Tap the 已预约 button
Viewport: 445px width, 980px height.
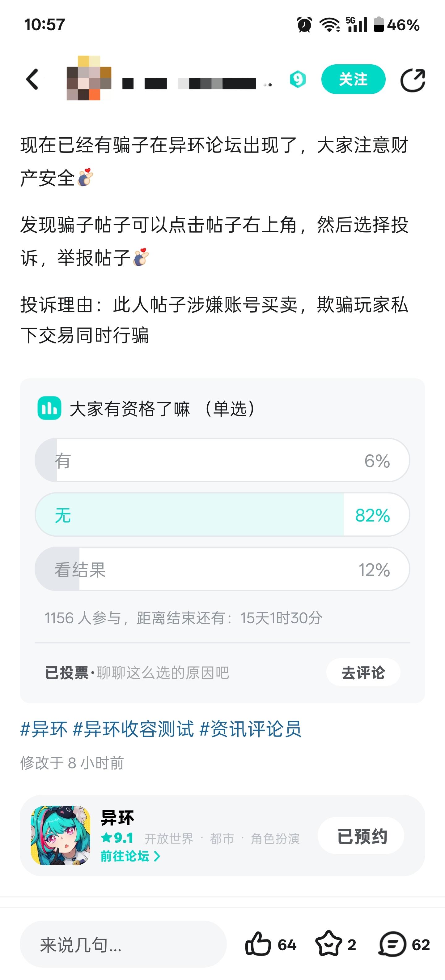tap(361, 836)
